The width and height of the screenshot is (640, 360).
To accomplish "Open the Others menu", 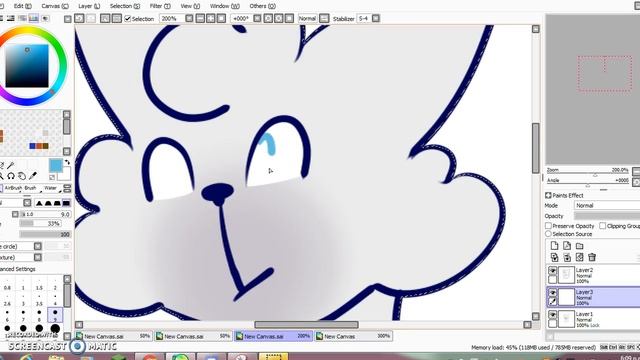I will 262,6.
